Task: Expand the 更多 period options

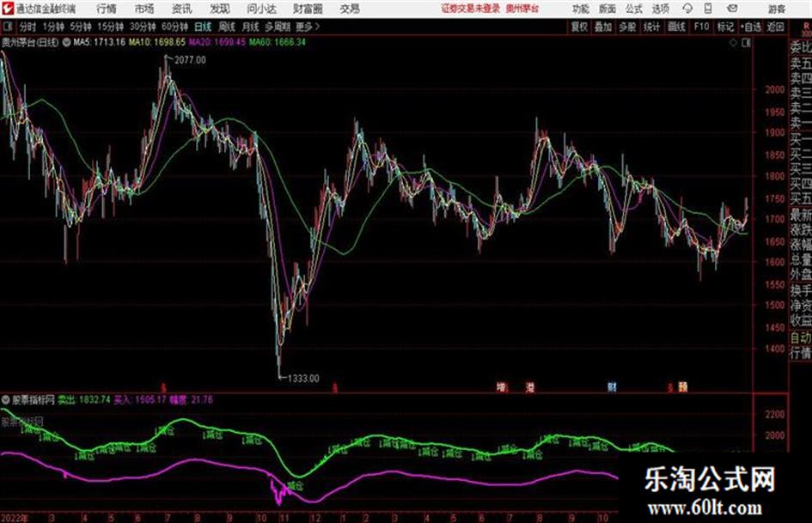Action: (308, 27)
